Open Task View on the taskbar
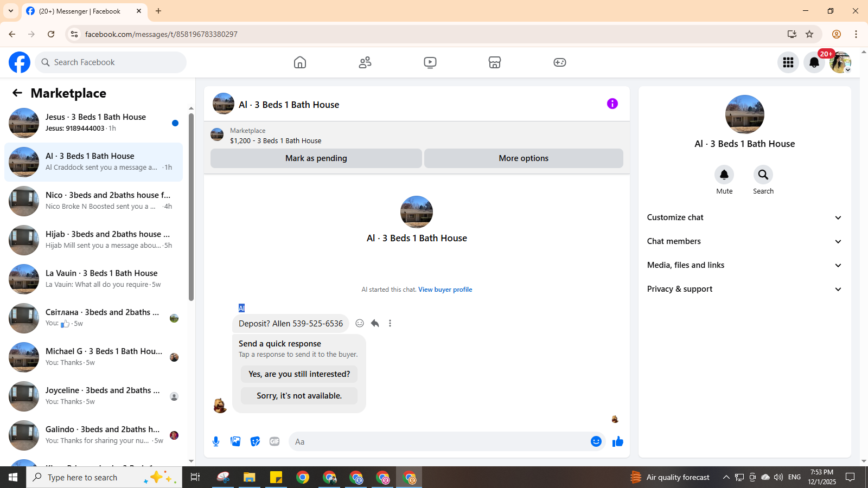 coord(195,477)
